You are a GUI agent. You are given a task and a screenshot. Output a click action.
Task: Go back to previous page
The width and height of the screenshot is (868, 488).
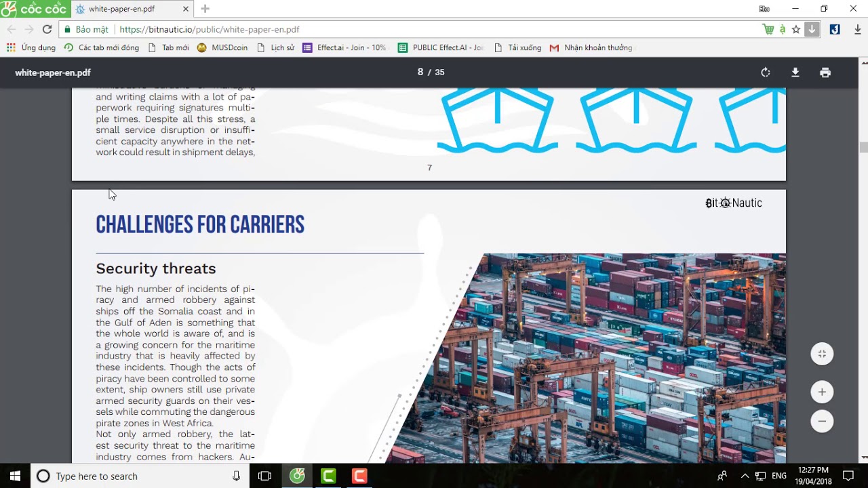pos(11,29)
